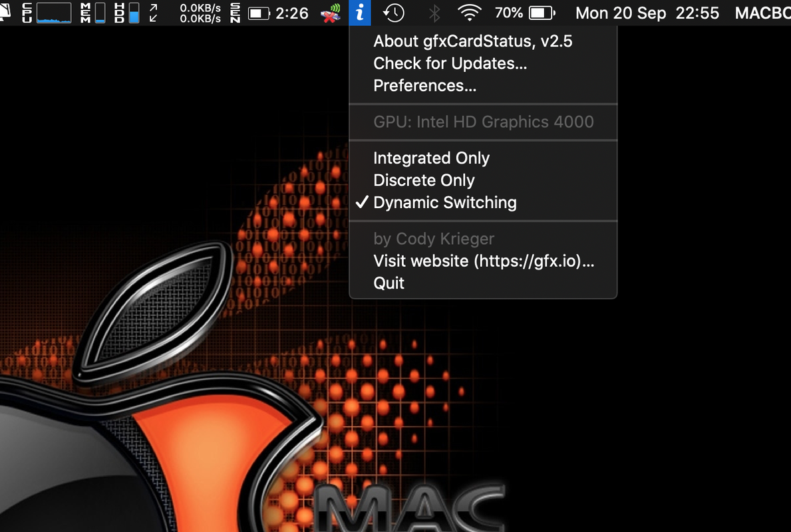The height and width of the screenshot is (532, 791).
Task: Click the Bluetooth menu bar icon
Action: [x=434, y=13]
